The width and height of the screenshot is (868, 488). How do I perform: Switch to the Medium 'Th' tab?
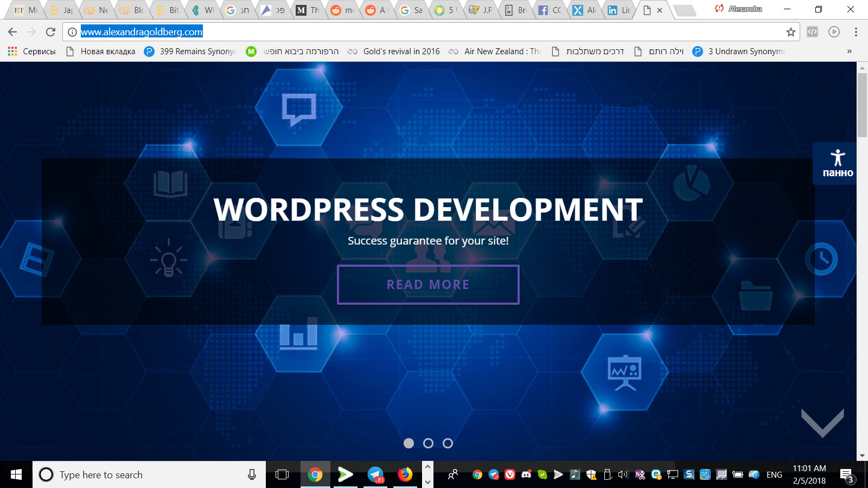click(x=307, y=10)
